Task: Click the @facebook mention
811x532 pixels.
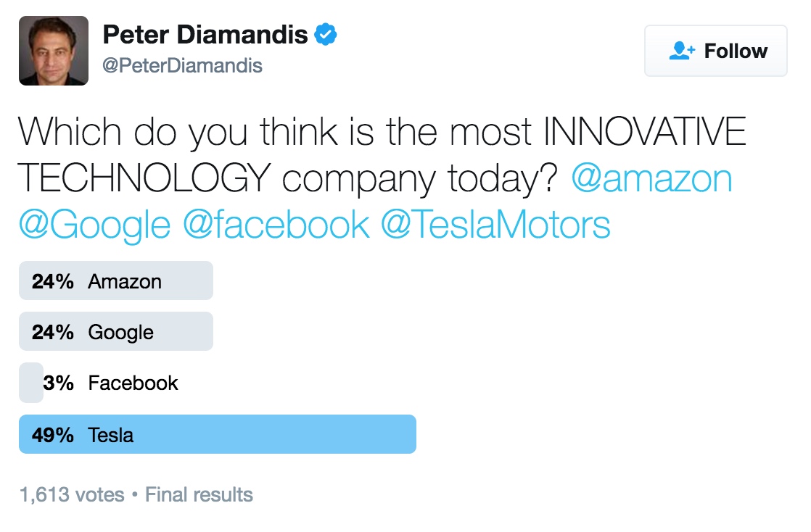Action: tap(276, 225)
